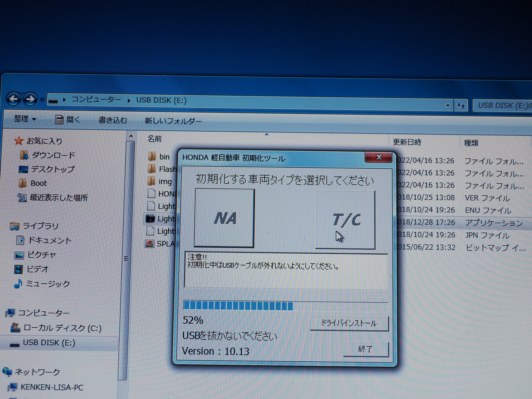Screen dimensions: 532x399
Task: Select the HON... VER file icon
Action: pyautogui.click(x=151, y=194)
